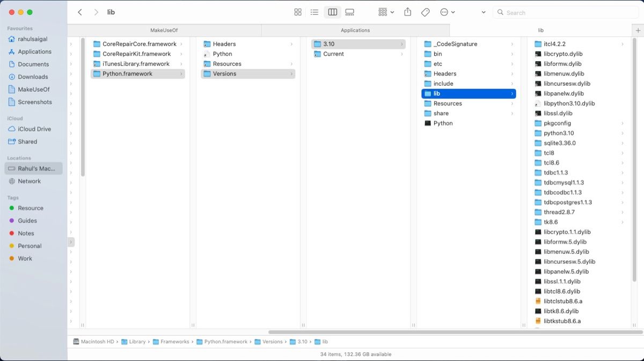Screen dimensions: 644x361
Task: Open iCloud Drive in sidebar
Action: pos(33,129)
